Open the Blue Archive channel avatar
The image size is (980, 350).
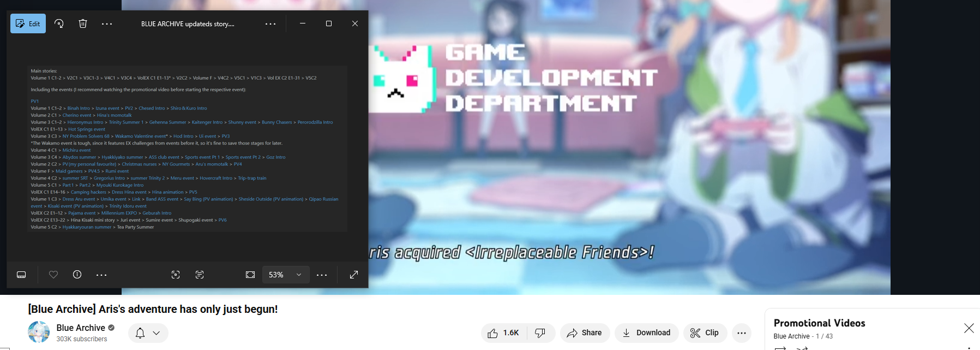point(39,332)
